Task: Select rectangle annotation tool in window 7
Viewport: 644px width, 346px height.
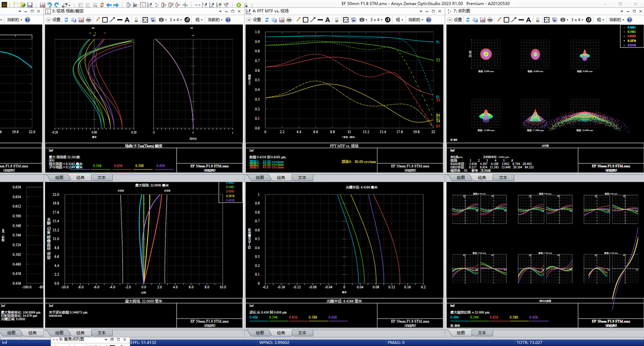Action: coord(506,20)
